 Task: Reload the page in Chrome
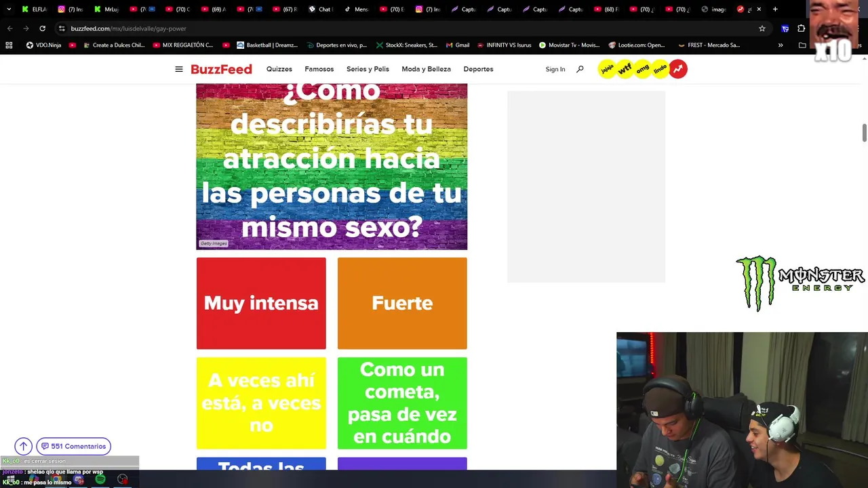point(42,28)
